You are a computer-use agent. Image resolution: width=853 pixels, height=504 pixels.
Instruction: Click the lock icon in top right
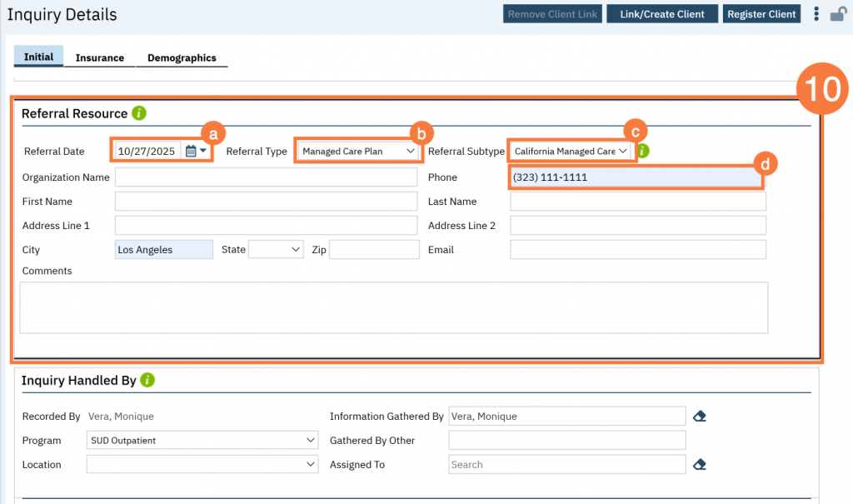pos(838,14)
